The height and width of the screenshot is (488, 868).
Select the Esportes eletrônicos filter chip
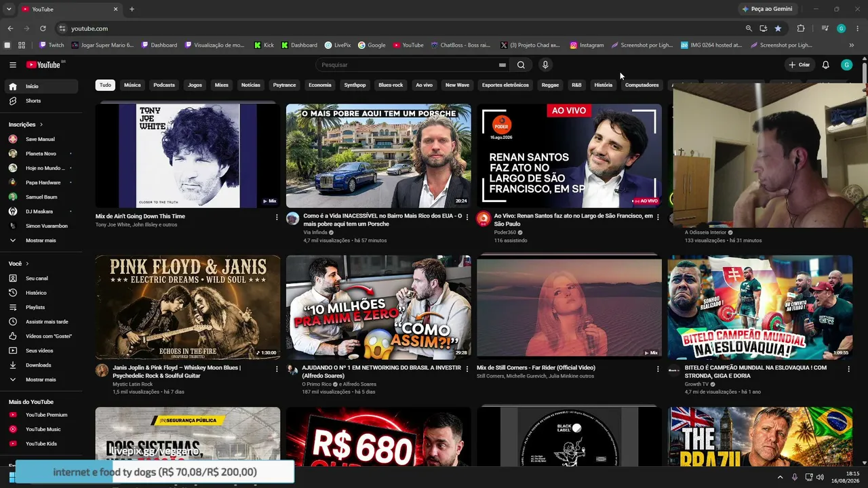coord(505,85)
